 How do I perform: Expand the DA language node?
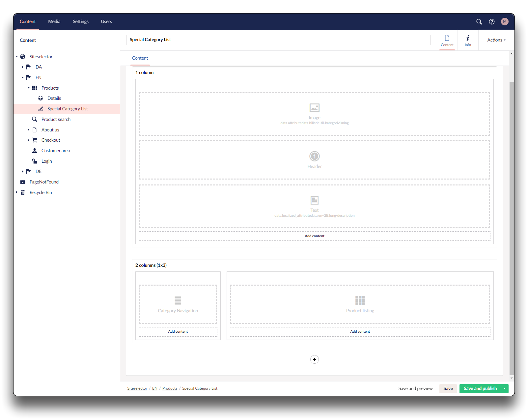23,67
